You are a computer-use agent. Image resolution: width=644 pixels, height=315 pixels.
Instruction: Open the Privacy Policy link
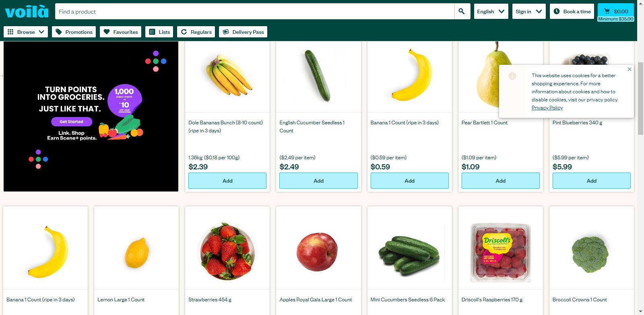pyautogui.click(x=547, y=108)
